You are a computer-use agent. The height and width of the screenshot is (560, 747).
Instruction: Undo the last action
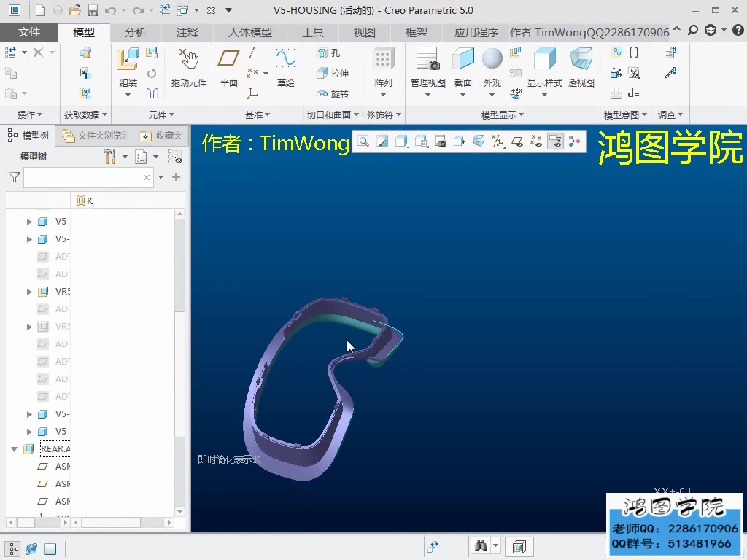coord(110,10)
